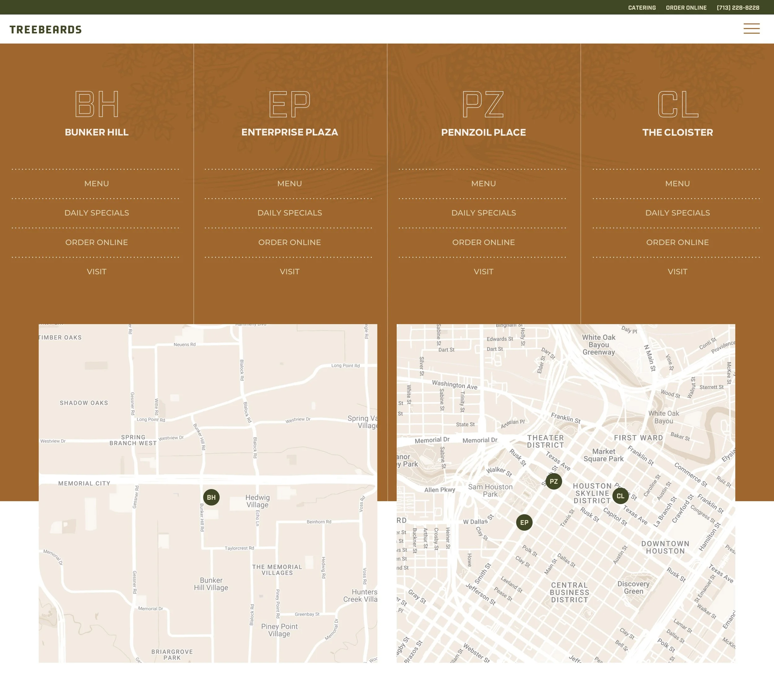Select Visit under The Cloister

678,272
